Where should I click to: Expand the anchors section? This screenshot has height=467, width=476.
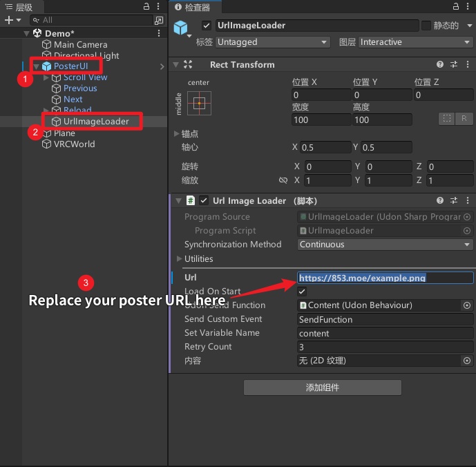tap(176, 133)
